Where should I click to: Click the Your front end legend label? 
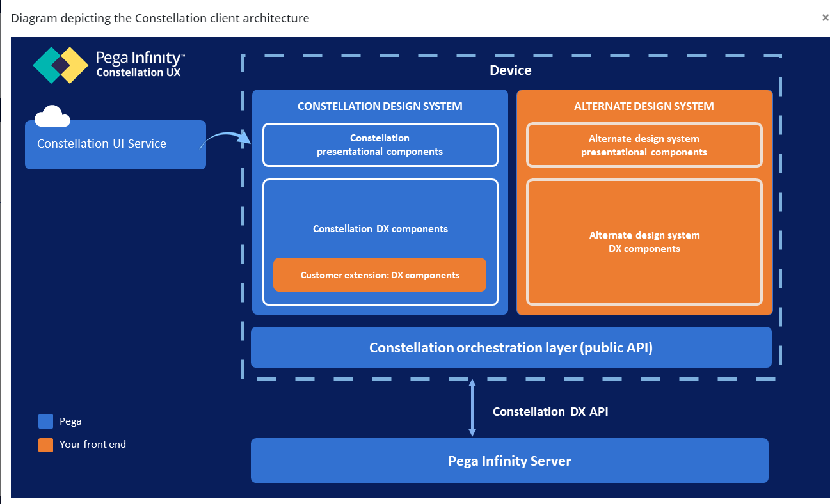click(x=93, y=445)
